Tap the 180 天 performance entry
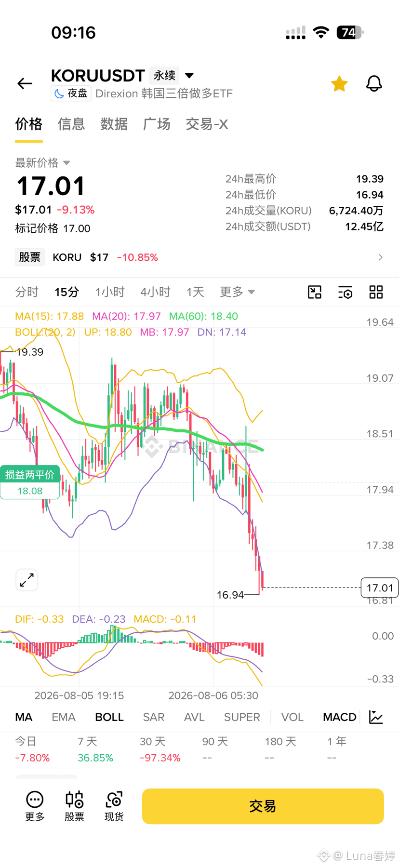 pyautogui.click(x=280, y=749)
